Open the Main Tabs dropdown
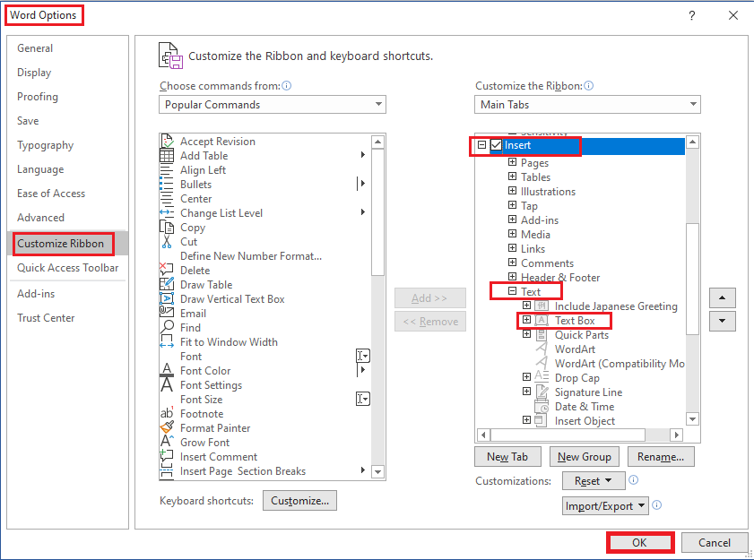754x560 pixels. pos(587,104)
